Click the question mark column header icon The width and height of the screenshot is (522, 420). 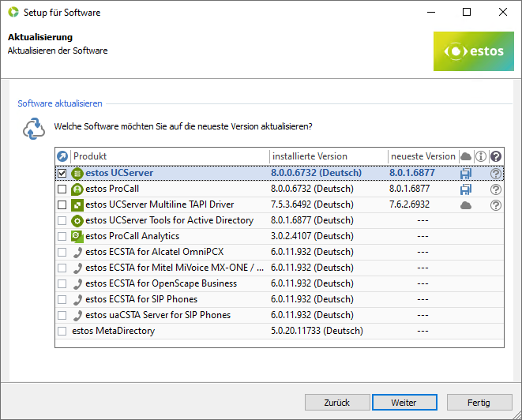[496, 156]
